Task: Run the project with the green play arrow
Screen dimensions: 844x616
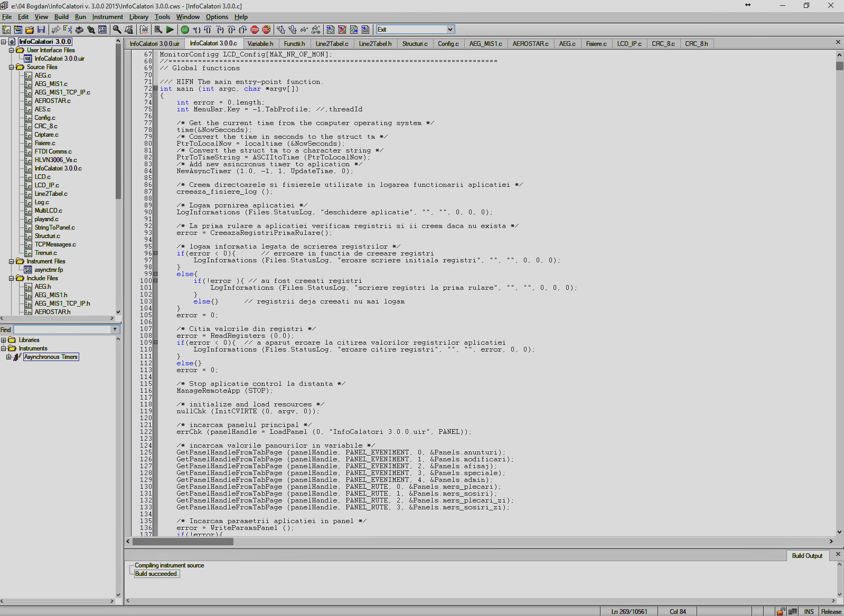Action: tap(170, 30)
